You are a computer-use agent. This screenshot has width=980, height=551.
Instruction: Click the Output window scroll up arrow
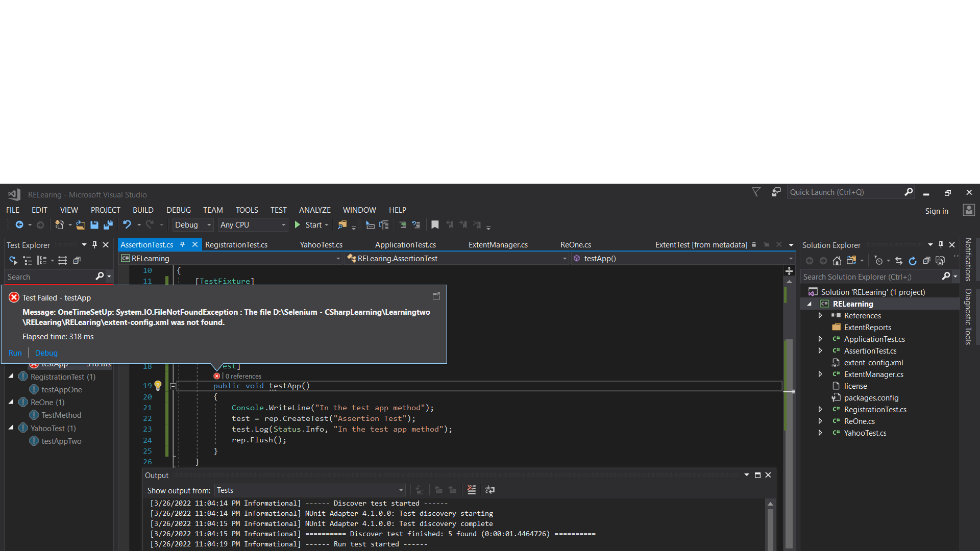(770, 504)
